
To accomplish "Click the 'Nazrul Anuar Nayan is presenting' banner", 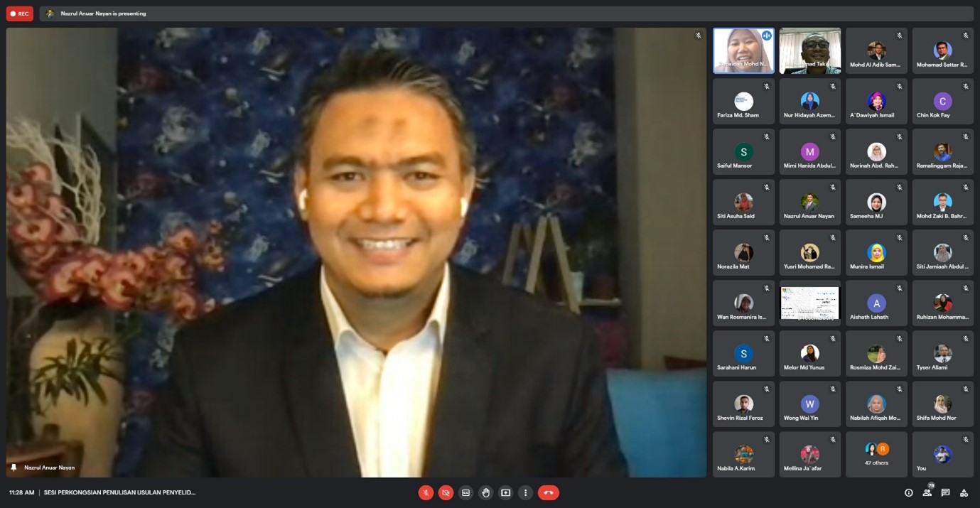I will pyautogui.click(x=103, y=13).
